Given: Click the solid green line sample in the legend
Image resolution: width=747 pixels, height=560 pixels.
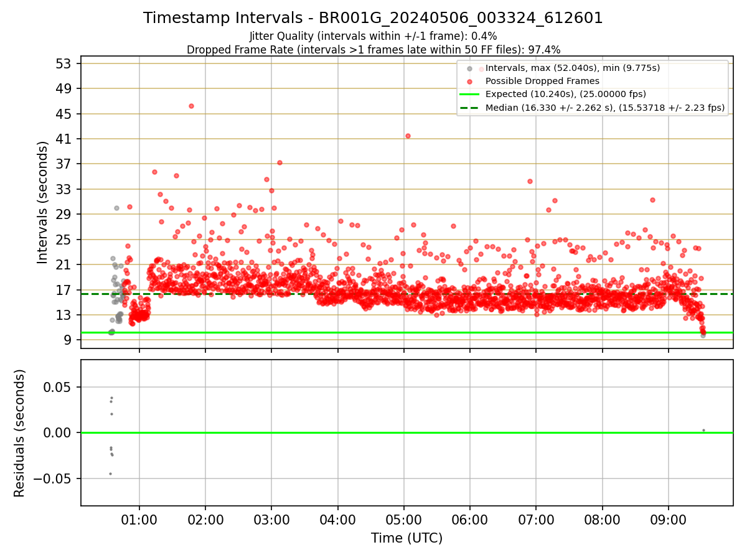Looking at the screenshot, I should click(x=470, y=95).
